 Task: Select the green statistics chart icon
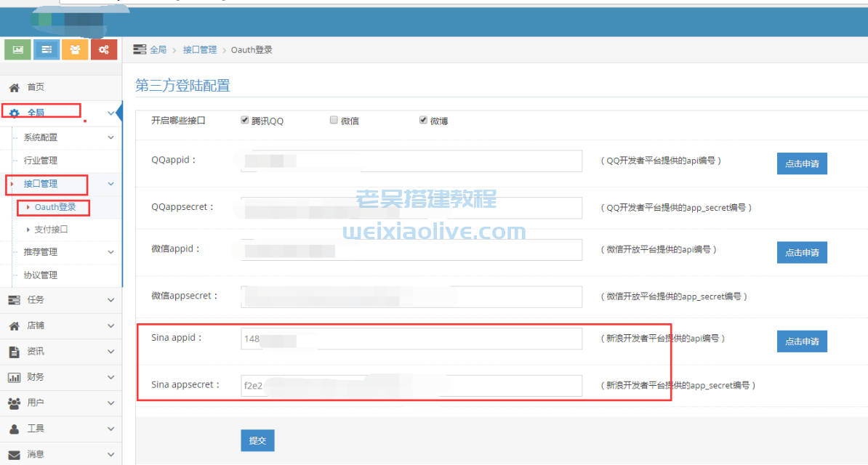pos(17,49)
